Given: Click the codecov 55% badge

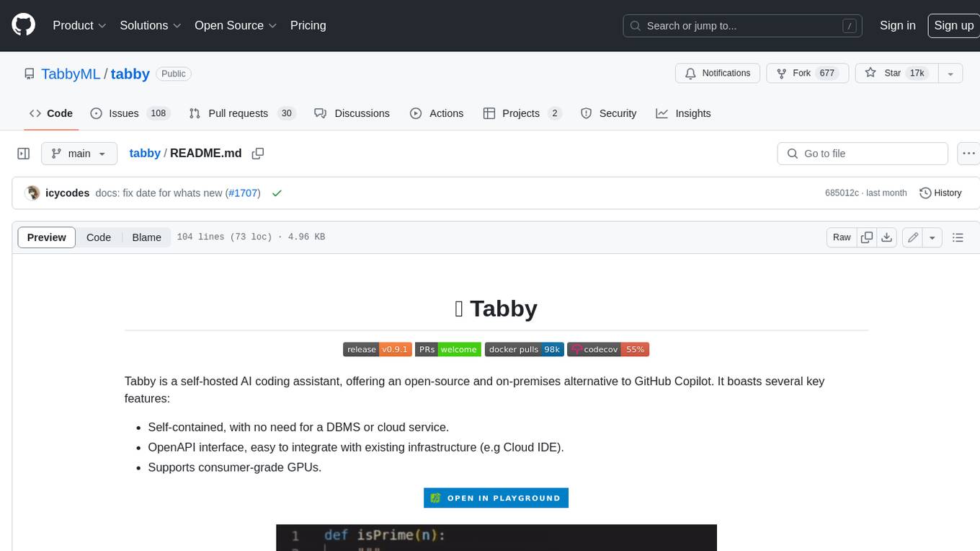Looking at the screenshot, I should [608, 349].
